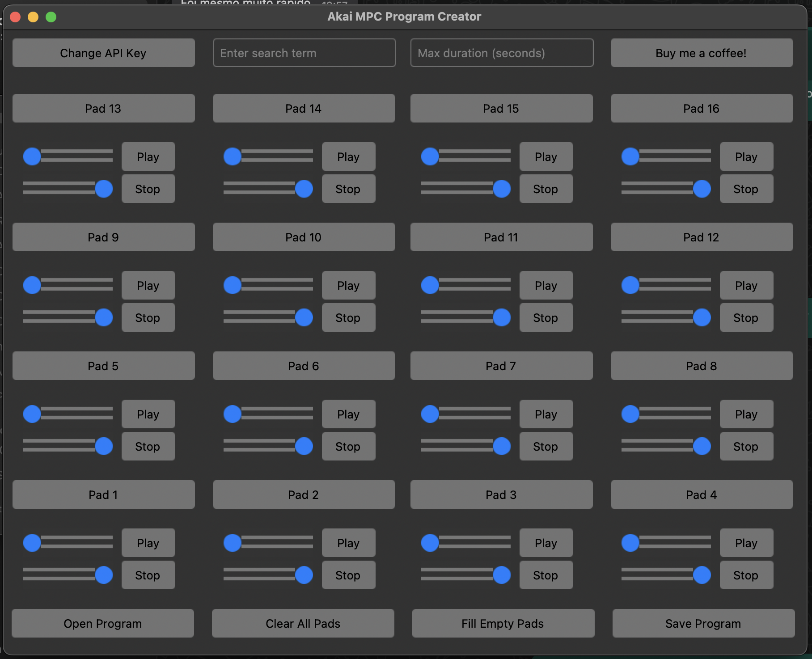Select the Pad 1 button
Screen dimensions: 812x659
pyautogui.click(x=103, y=494)
